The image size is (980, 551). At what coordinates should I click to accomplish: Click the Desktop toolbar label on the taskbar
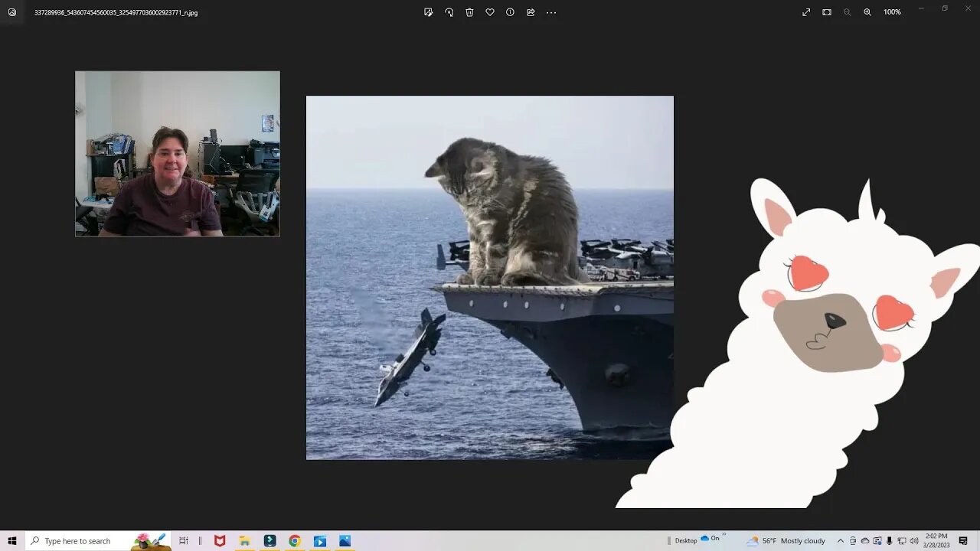pyautogui.click(x=686, y=541)
